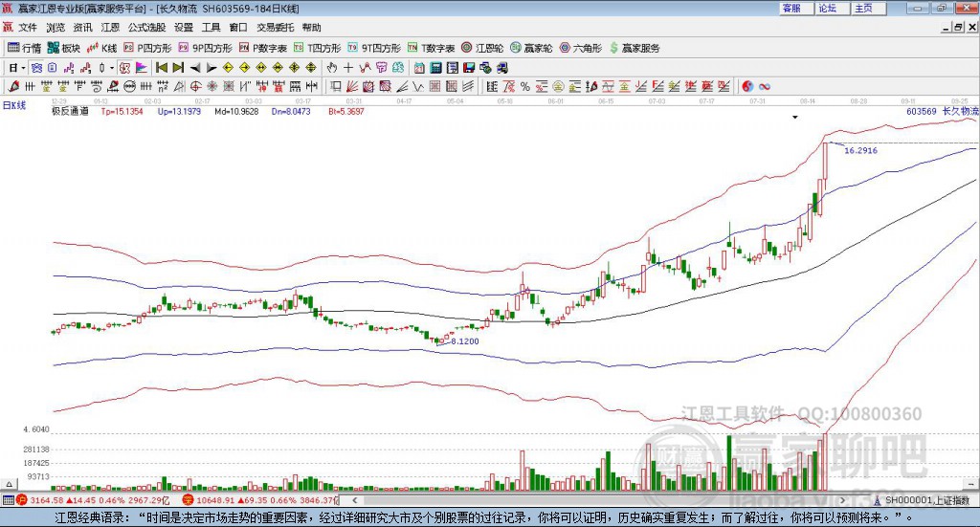Jump to first bar with green skip-back icon
Image resolution: width=980 pixels, height=527 pixels.
point(161,68)
